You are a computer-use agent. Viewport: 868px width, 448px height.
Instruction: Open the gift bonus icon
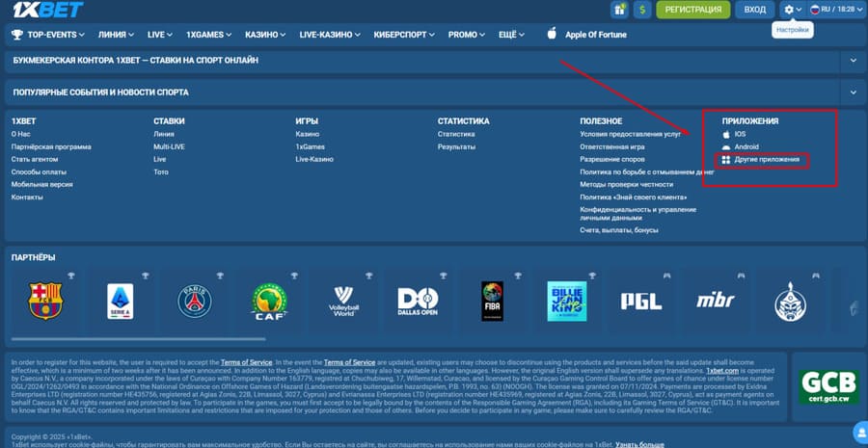coord(619,10)
